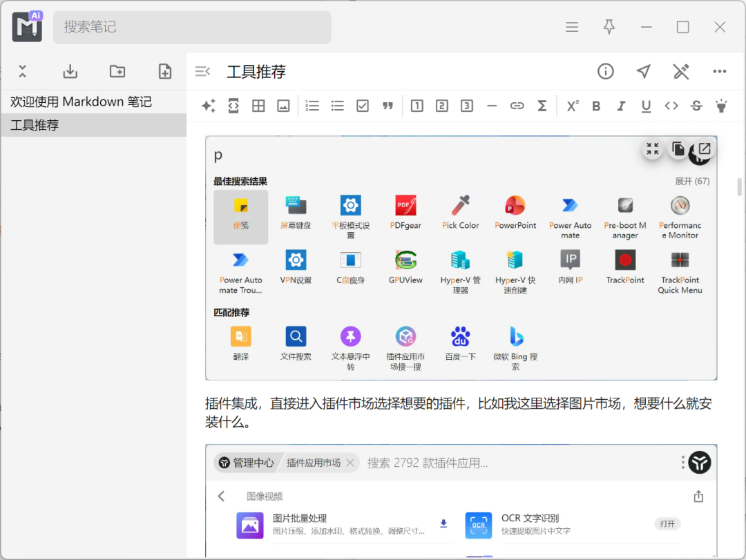Image resolution: width=746 pixels, height=560 pixels.
Task: Create a new folder
Action: tap(117, 71)
